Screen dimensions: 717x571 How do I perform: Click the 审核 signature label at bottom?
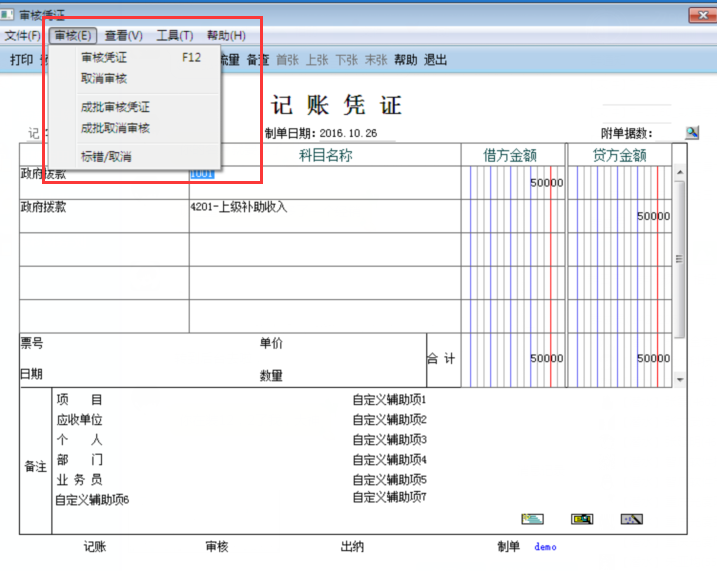tap(217, 546)
